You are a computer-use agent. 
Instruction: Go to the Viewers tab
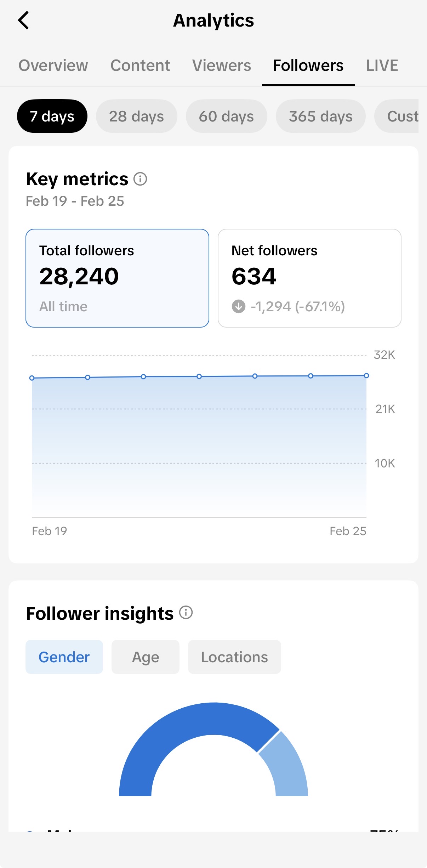pyautogui.click(x=222, y=66)
